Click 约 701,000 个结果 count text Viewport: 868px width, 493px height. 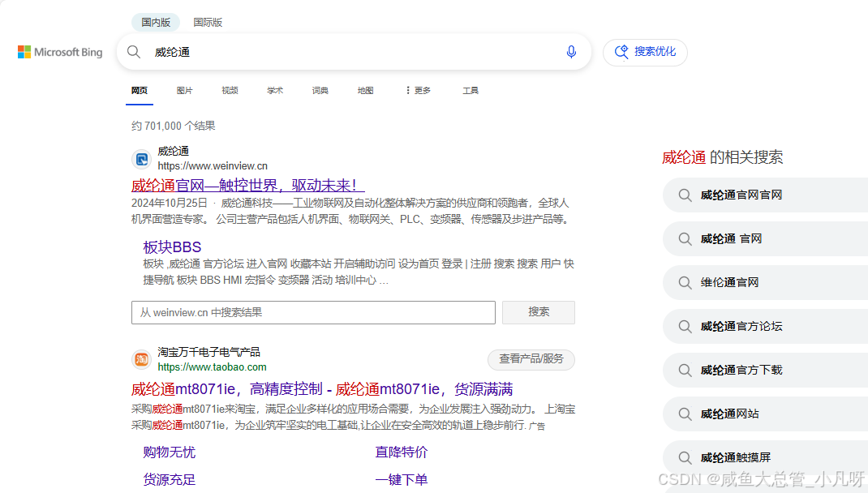click(x=174, y=126)
